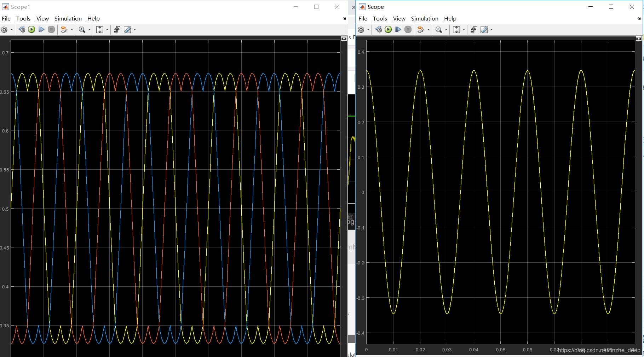Run simulation from Scope green play button
The width and height of the screenshot is (644, 357).
[x=388, y=30]
